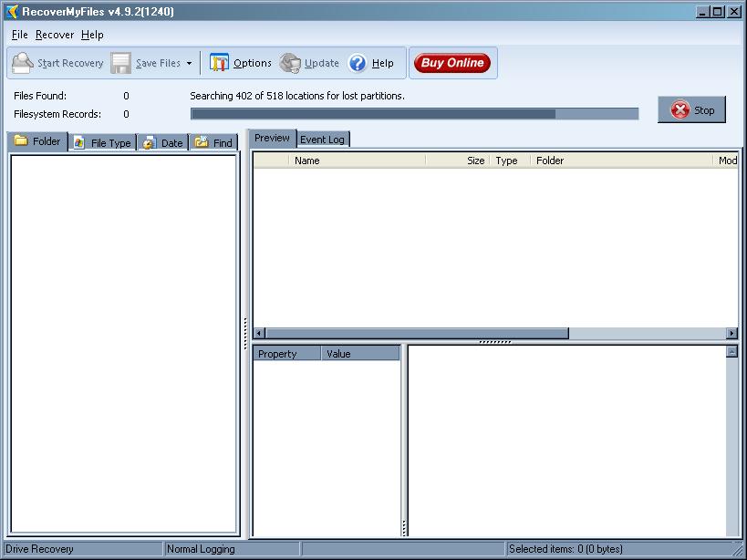Open the Help menu in menu bar
Viewport: 747px width, 560px height.
pos(92,35)
